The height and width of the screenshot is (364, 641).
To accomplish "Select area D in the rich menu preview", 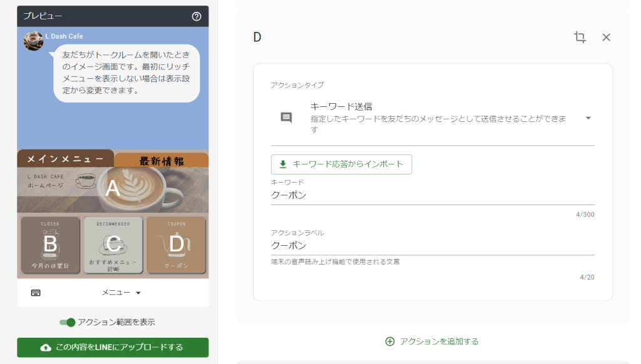I will coord(177,245).
